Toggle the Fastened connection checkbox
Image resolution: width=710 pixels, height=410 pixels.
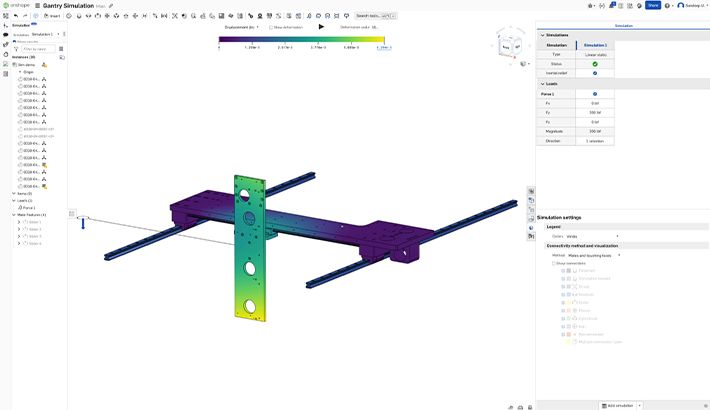563,270
